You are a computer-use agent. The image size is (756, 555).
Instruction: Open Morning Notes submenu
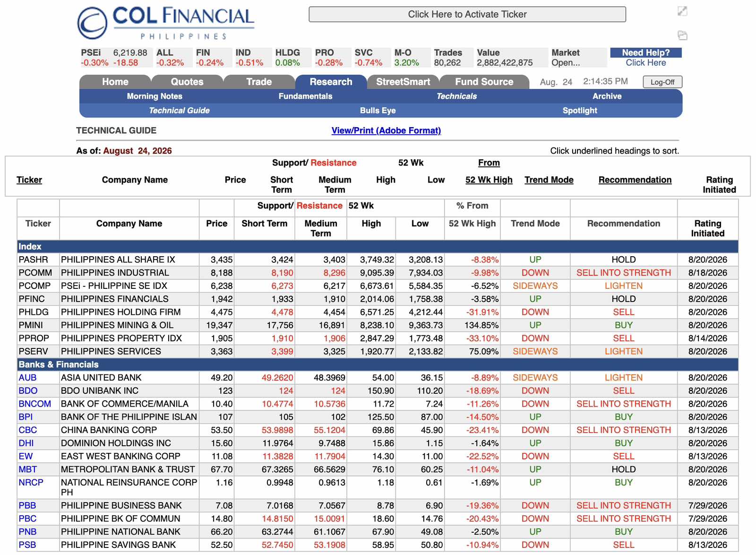click(x=155, y=96)
